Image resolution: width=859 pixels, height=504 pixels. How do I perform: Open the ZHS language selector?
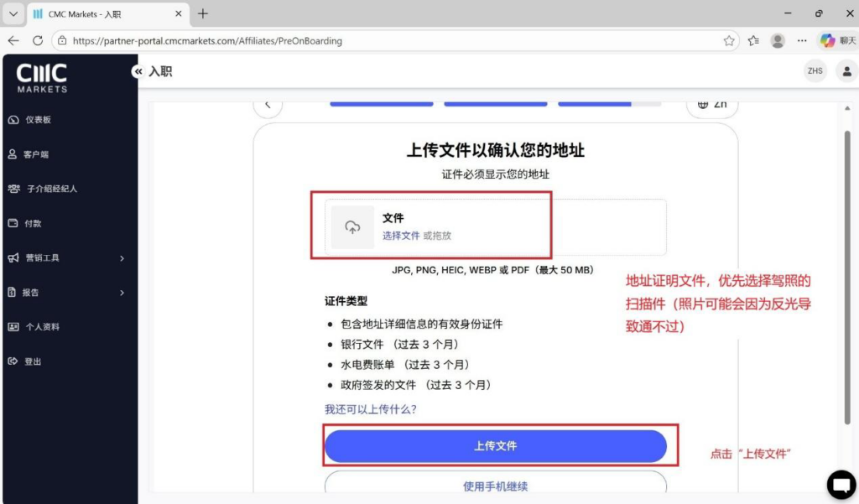(815, 71)
